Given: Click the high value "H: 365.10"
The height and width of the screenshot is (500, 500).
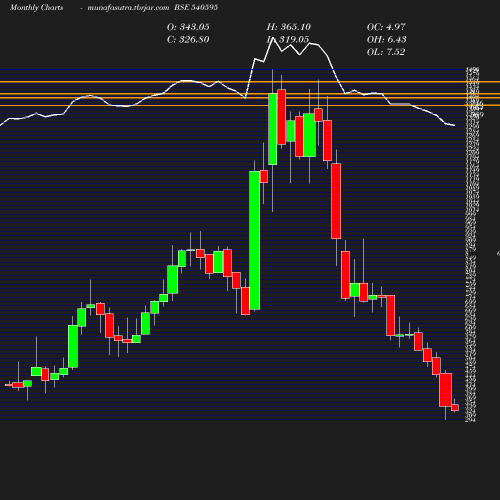Looking at the screenshot, I should [x=289, y=27].
